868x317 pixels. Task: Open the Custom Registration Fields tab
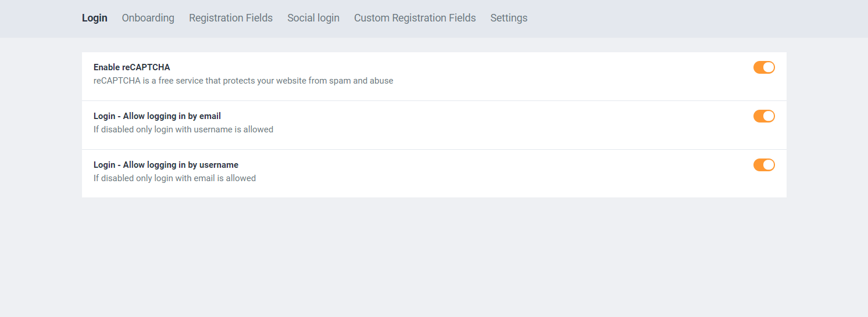tap(415, 18)
